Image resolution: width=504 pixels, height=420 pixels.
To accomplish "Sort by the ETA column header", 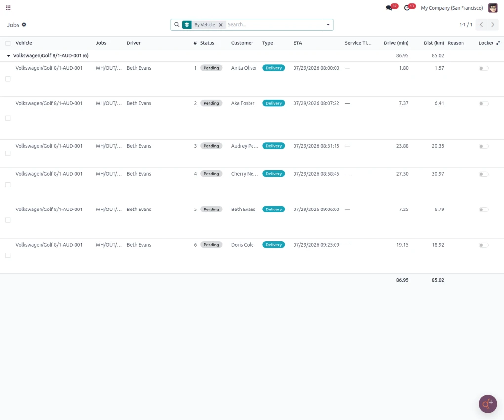I will point(297,43).
